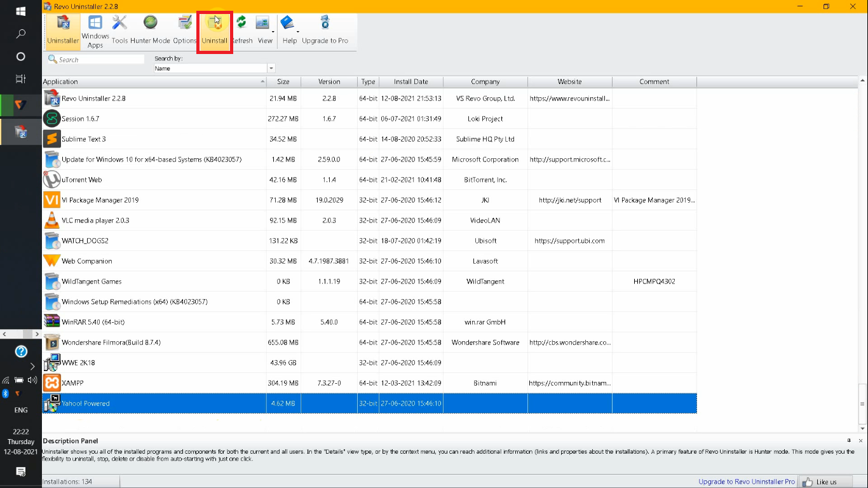Viewport: 868px width, 488px height.
Task: Open the Uninstaller toolbar section
Action: pos(63,31)
